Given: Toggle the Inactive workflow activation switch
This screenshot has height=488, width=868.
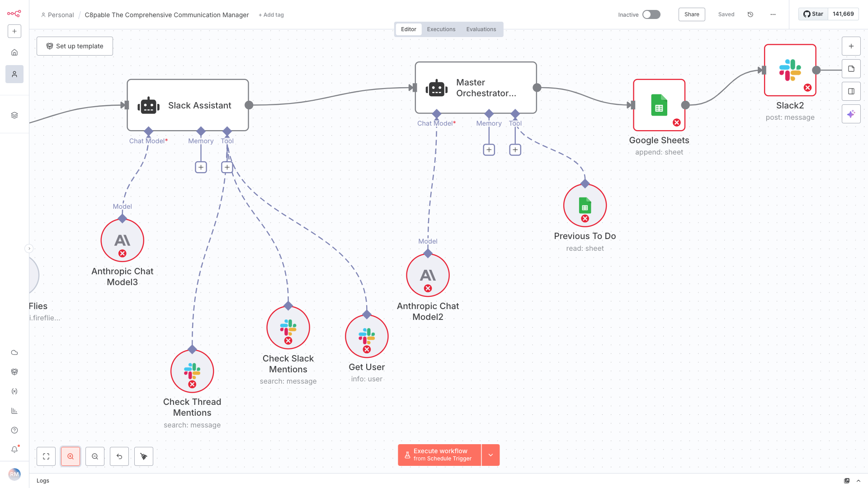Looking at the screenshot, I should pos(651,14).
